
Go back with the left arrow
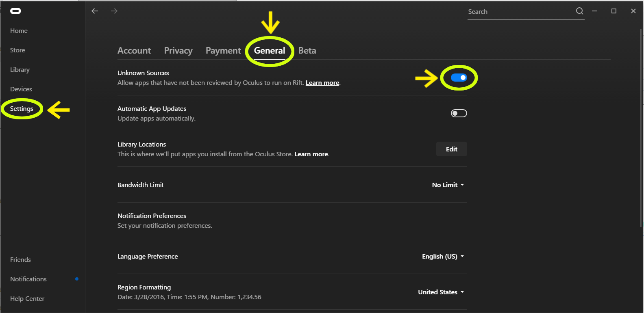coord(95,11)
